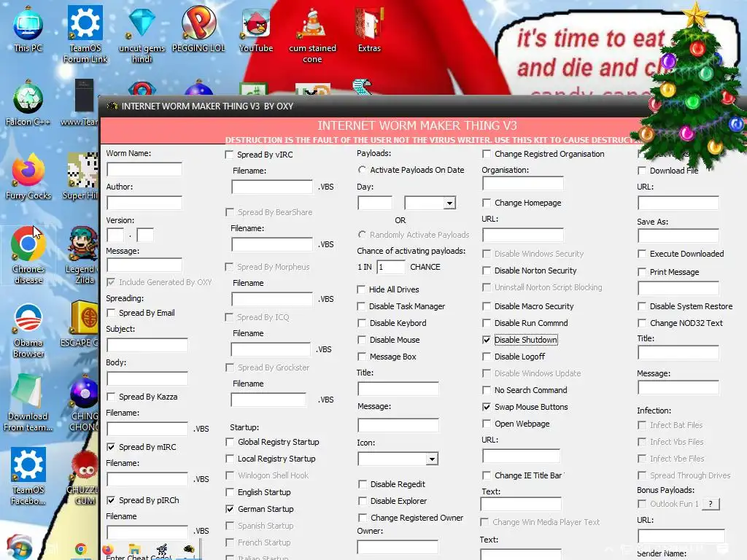Open File Explorer from the taskbar
This screenshot has height=560, width=747.
tap(135, 549)
